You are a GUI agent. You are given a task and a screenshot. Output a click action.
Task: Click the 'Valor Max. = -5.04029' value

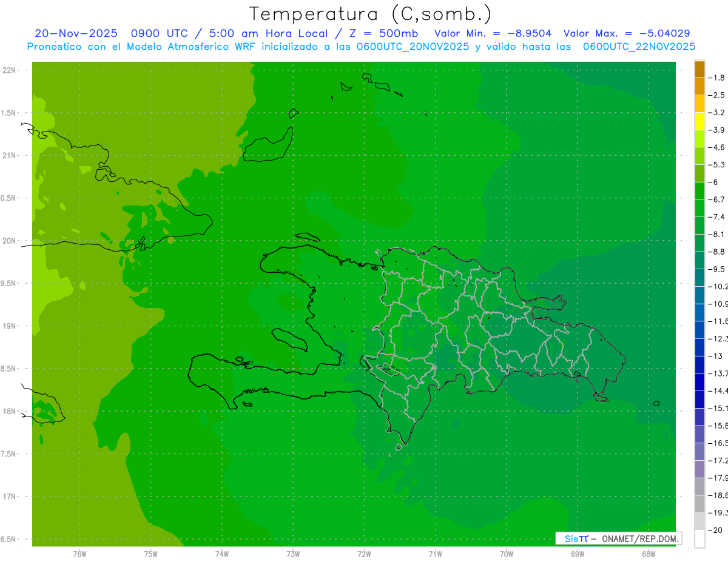627,33
